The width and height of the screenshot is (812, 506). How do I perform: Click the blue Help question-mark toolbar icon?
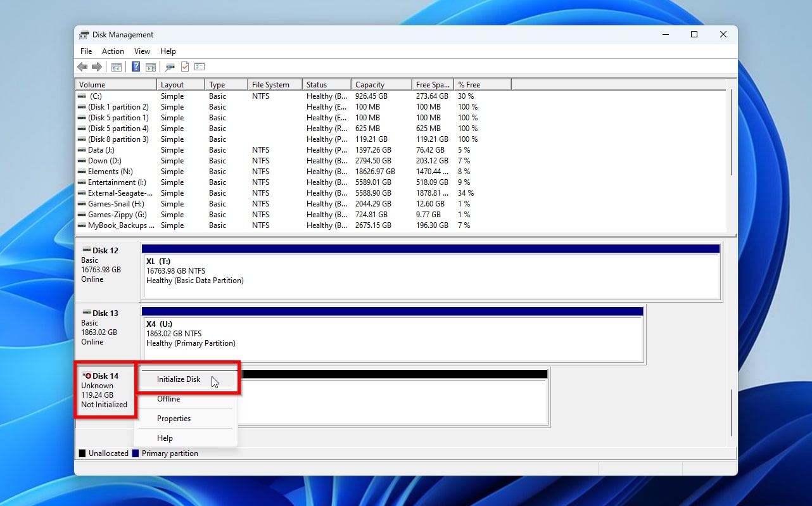pyautogui.click(x=136, y=67)
